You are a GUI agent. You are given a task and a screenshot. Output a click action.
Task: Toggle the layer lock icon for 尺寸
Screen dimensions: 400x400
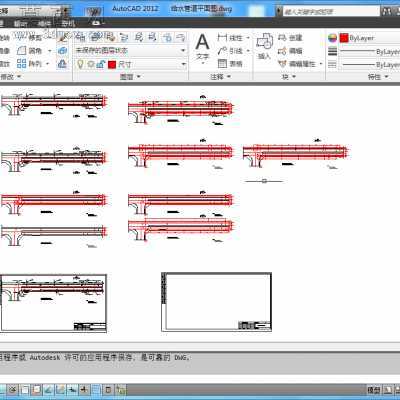[101, 64]
